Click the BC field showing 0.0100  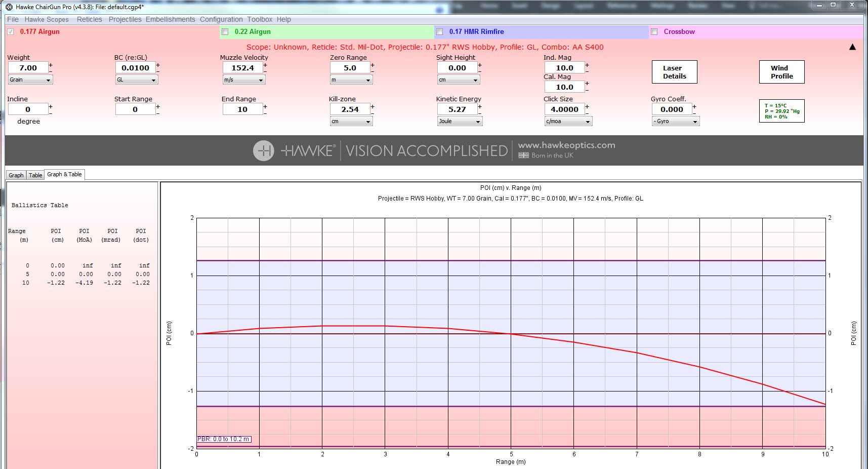pyautogui.click(x=135, y=68)
